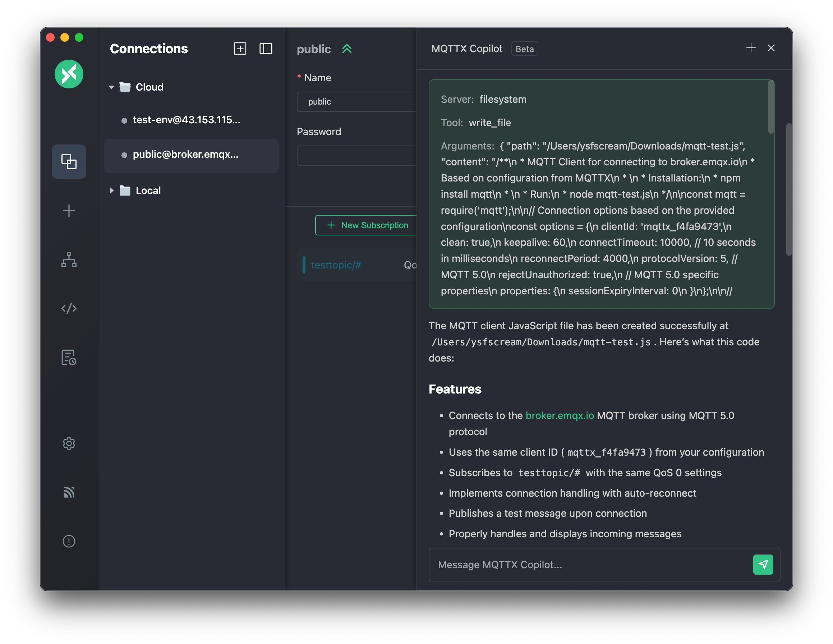Click the sidebar plus new connection icon
This screenshot has width=833, height=644.
(x=69, y=211)
